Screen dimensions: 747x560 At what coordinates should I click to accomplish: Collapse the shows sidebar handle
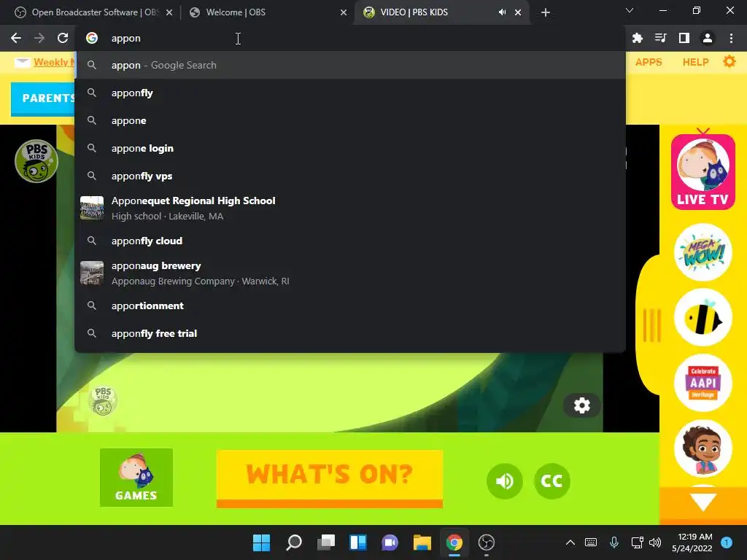pos(651,326)
